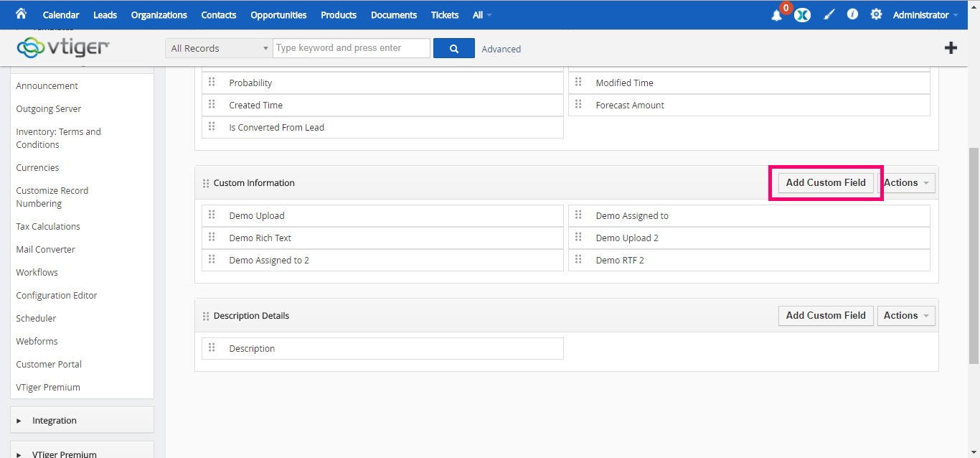Open Inventory: Terms and Conditions
Viewport: 980px width, 458px height.
coord(59,138)
